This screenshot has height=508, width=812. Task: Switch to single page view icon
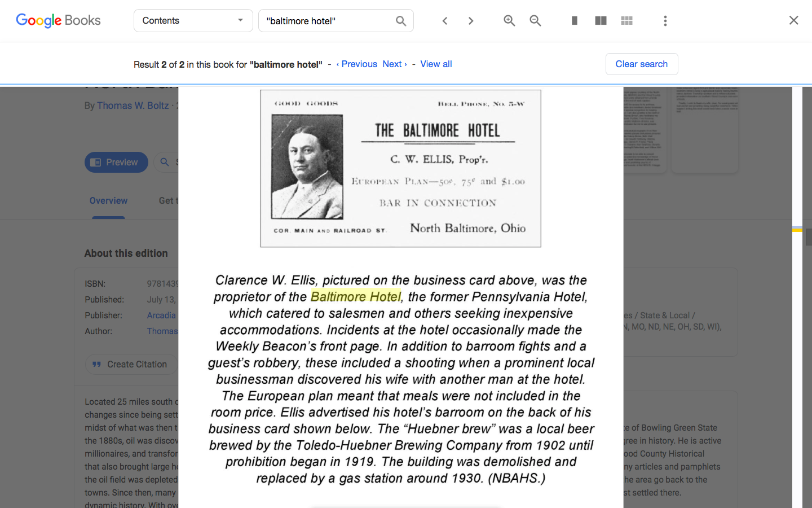(575, 21)
